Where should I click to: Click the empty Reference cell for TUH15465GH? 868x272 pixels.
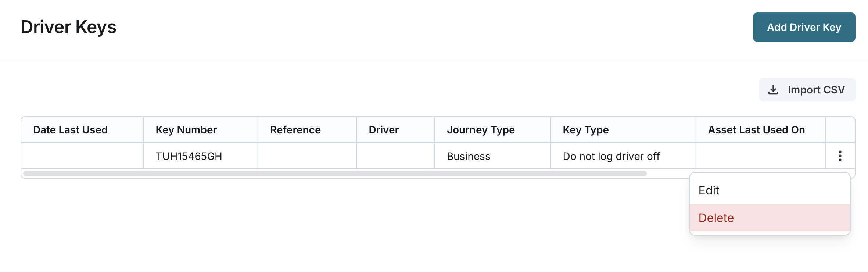[x=307, y=156]
